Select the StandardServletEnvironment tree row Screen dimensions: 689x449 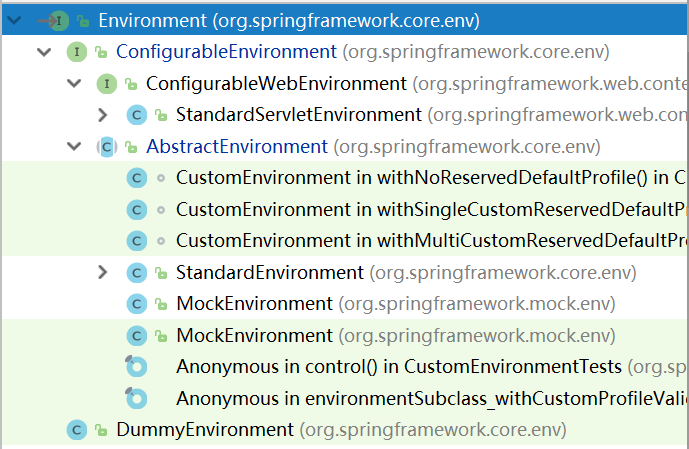click(344, 115)
